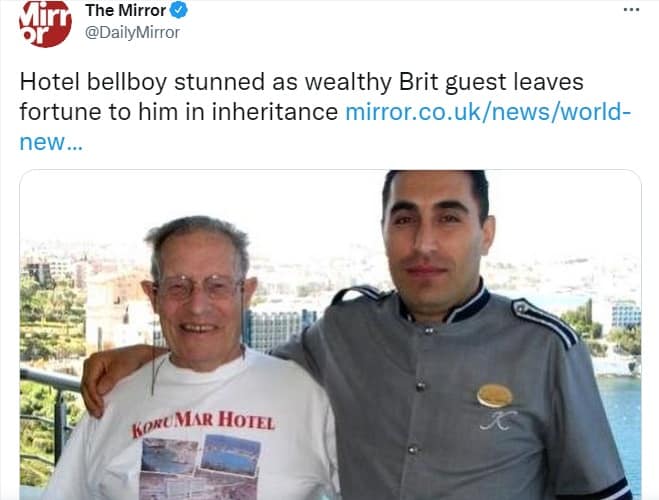Click the gold name badge on uniform

(495, 396)
